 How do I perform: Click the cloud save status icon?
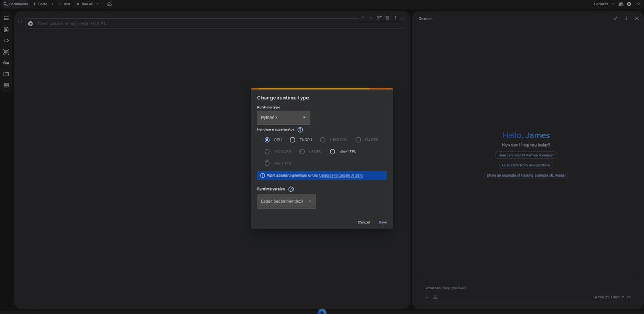109,4
